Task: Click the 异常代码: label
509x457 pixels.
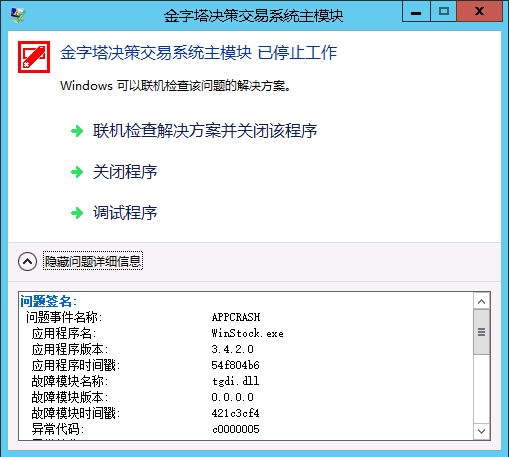Action: (x=58, y=429)
